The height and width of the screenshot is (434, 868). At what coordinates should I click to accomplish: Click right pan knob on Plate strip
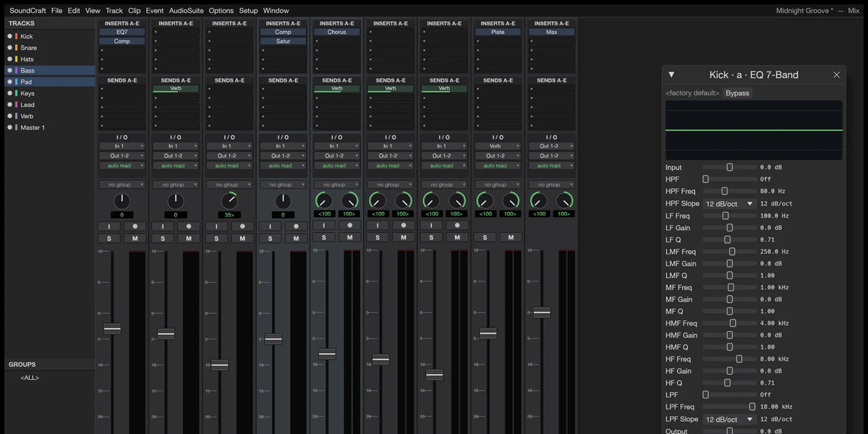pyautogui.click(x=511, y=200)
